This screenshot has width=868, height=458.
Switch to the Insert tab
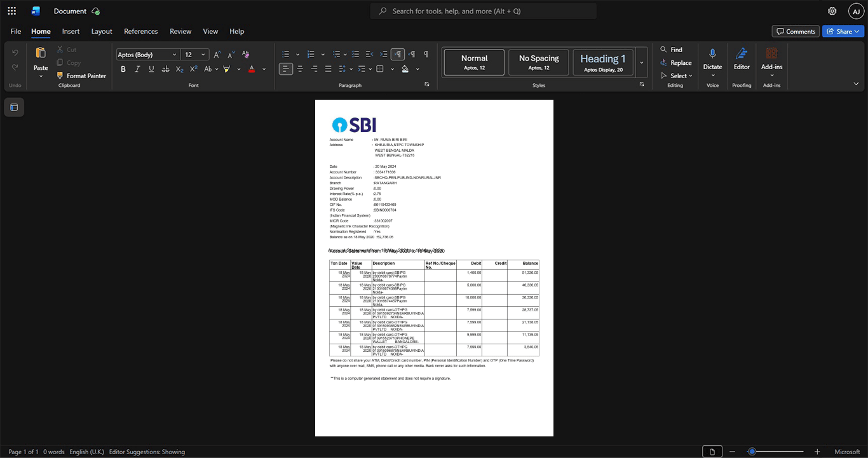click(x=71, y=31)
